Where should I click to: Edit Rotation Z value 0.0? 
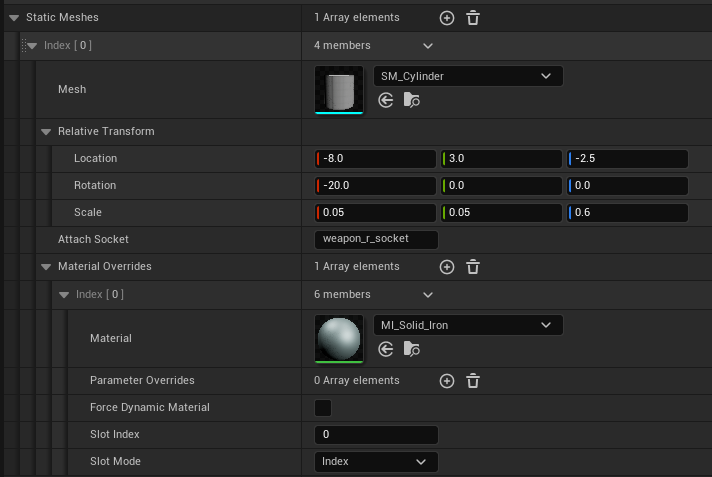[628, 185]
